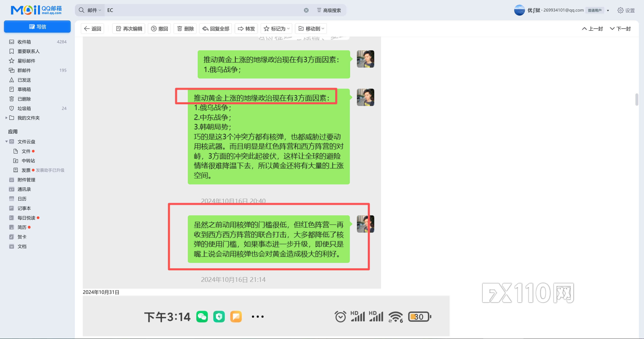
Task: Open 发票 invoice assistant
Action: click(26, 170)
